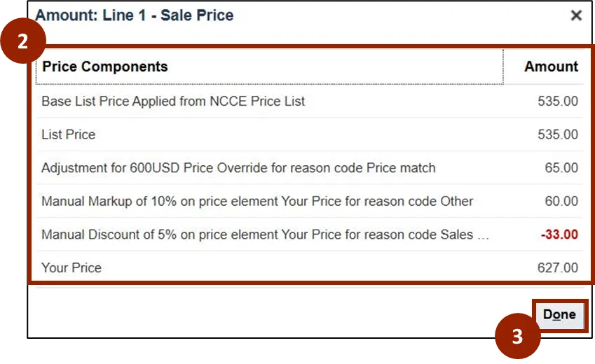Click the dialog title Amount: Line 1 - Sale Price

coord(135,15)
